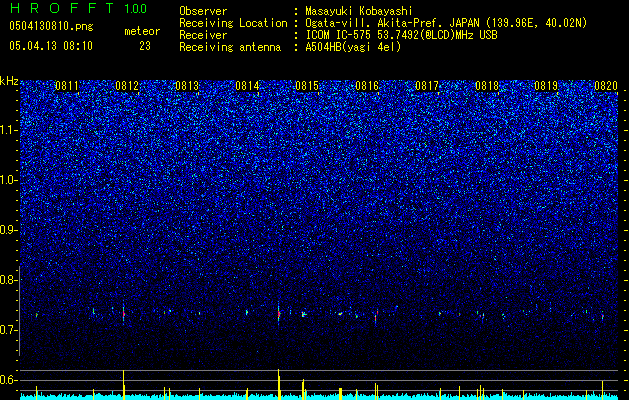Screen dimensions: 629x400
Task: Click the 0814 time marker
Action: (x=247, y=85)
